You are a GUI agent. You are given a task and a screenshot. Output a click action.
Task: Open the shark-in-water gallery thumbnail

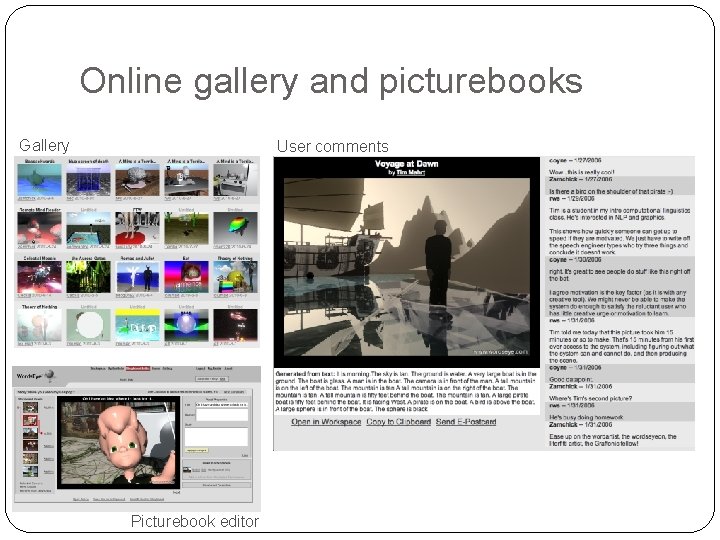point(39,180)
